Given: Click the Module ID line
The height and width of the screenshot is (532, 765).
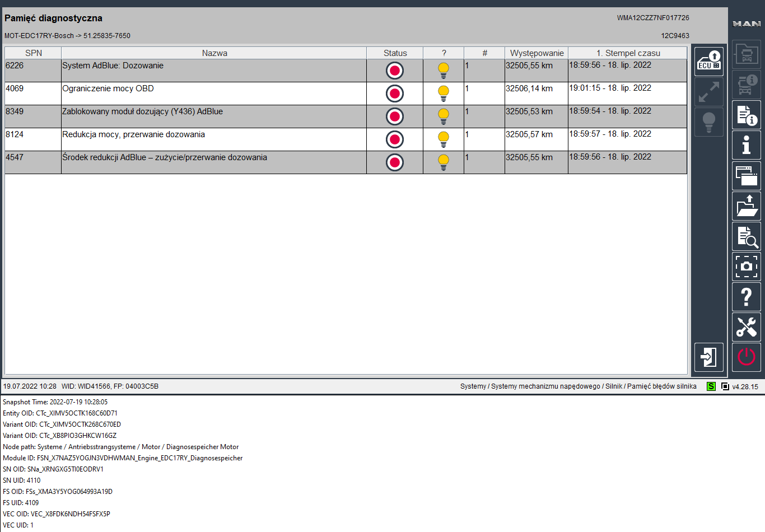Looking at the screenshot, I should pos(123,458).
